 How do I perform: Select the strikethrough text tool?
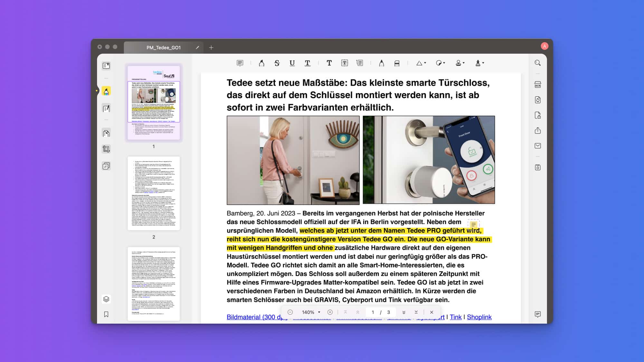277,63
